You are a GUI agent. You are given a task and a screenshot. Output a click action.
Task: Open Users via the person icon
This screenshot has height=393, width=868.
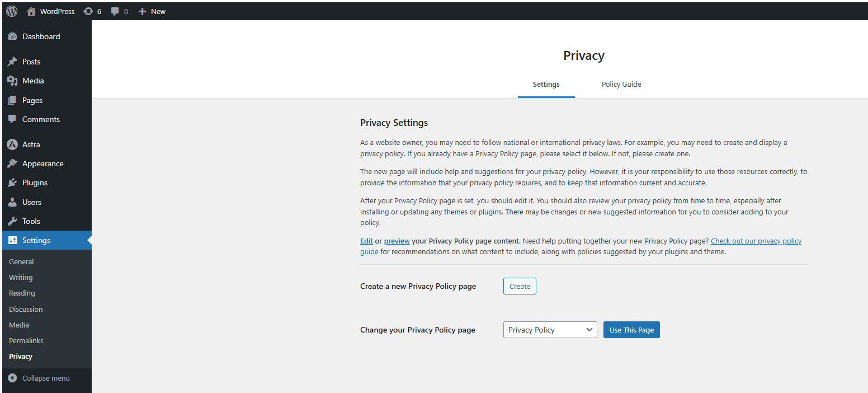[12, 202]
